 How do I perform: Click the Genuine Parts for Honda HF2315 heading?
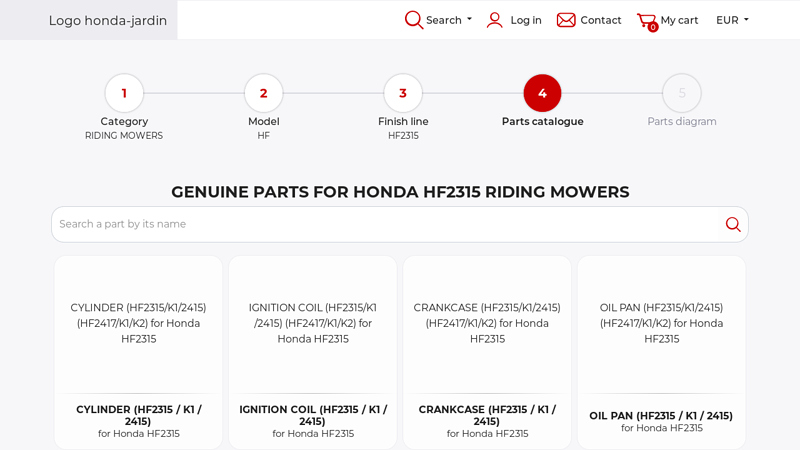tap(400, 192)
